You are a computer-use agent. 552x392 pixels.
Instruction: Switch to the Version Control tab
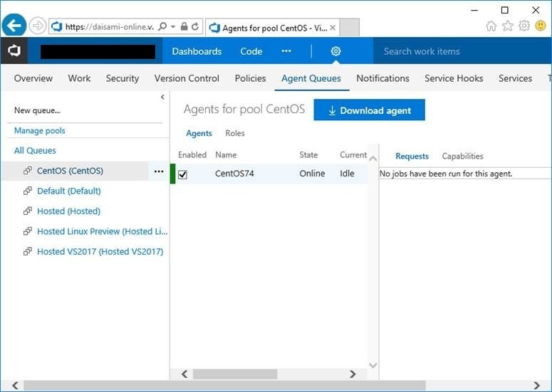187,78
